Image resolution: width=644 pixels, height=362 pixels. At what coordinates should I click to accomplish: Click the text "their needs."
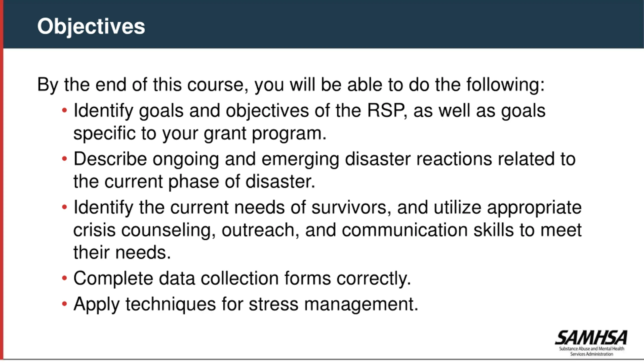122,252
